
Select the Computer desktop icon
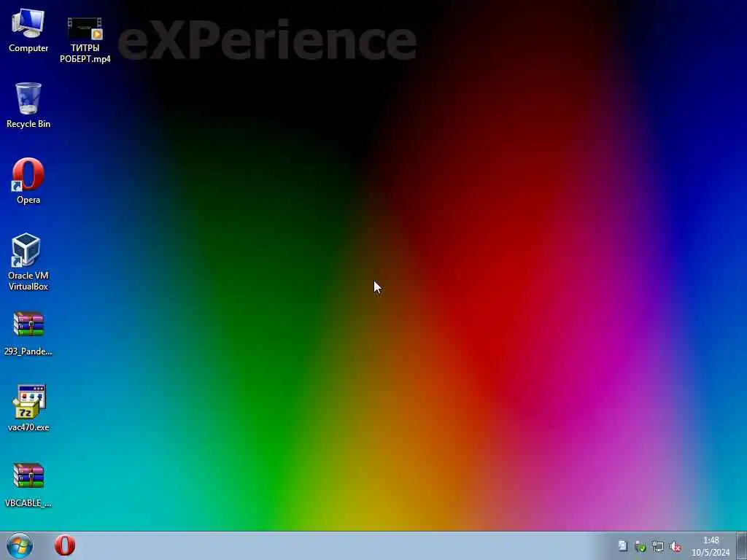[28, 29]
